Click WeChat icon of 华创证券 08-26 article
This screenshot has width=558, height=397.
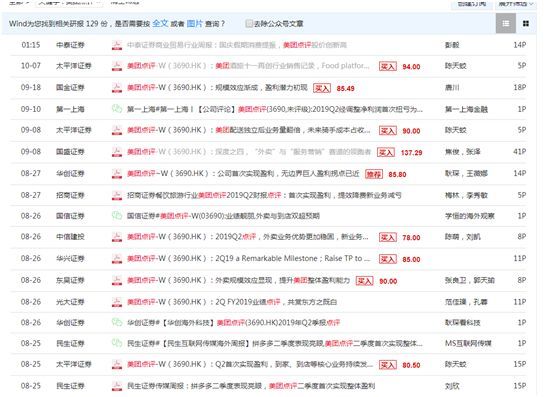click(117, 322)
